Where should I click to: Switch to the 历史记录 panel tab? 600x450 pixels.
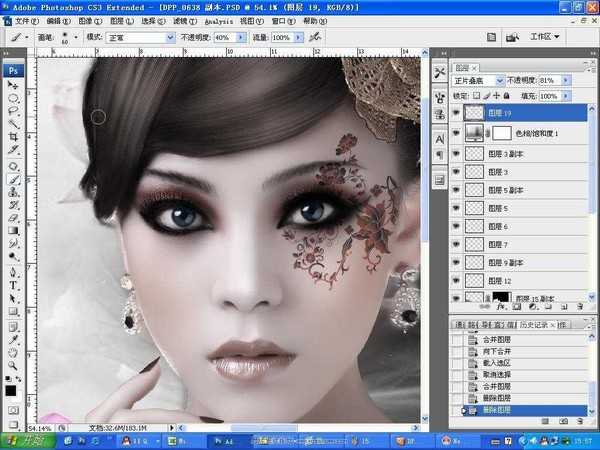click(531, 324)
